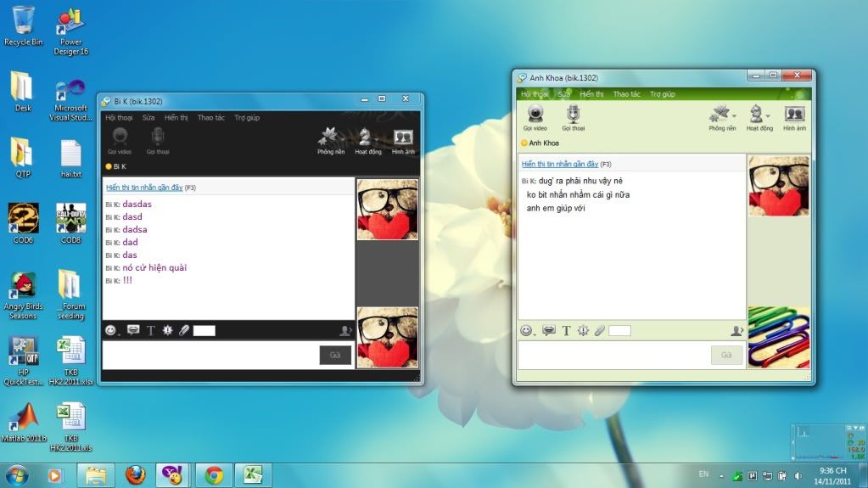Select the Power Designer 16 desktop shortcut

(71, 31)
